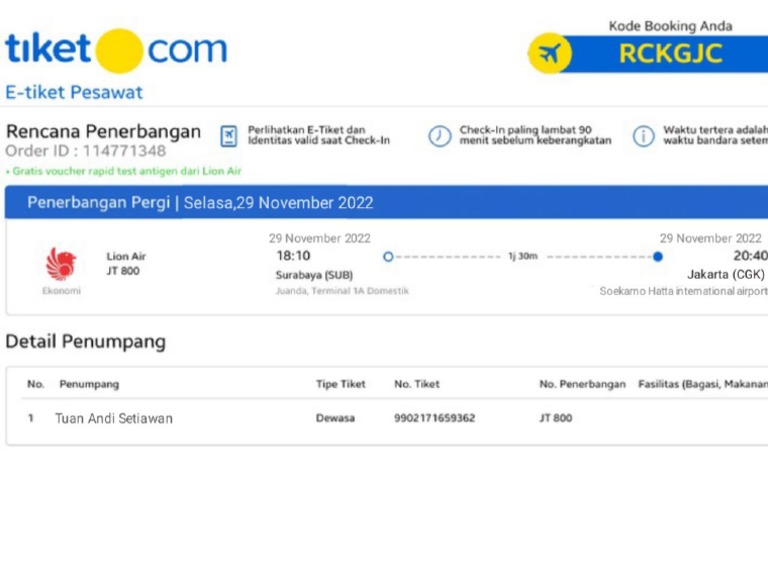The width and height of the screenshot is (768, 581).
Task: Click the Tipe Tiket column header
Action: [x=341, y=384]
